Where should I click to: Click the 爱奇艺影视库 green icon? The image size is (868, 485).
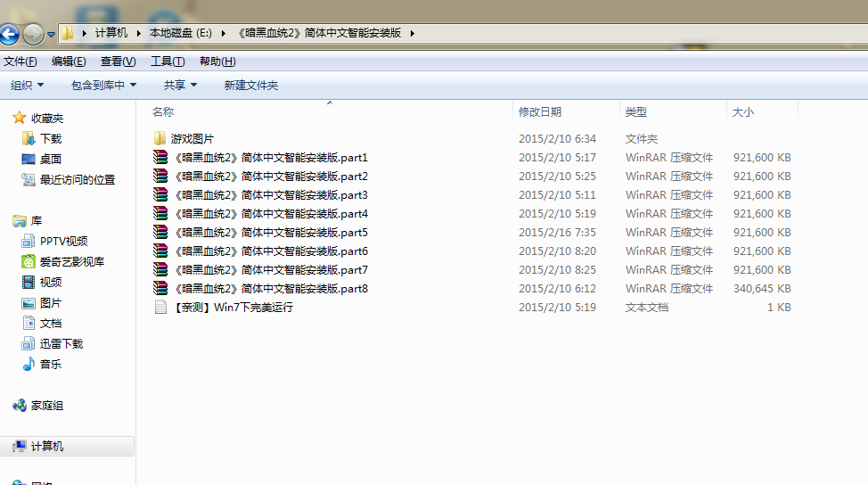pos(29,261)
